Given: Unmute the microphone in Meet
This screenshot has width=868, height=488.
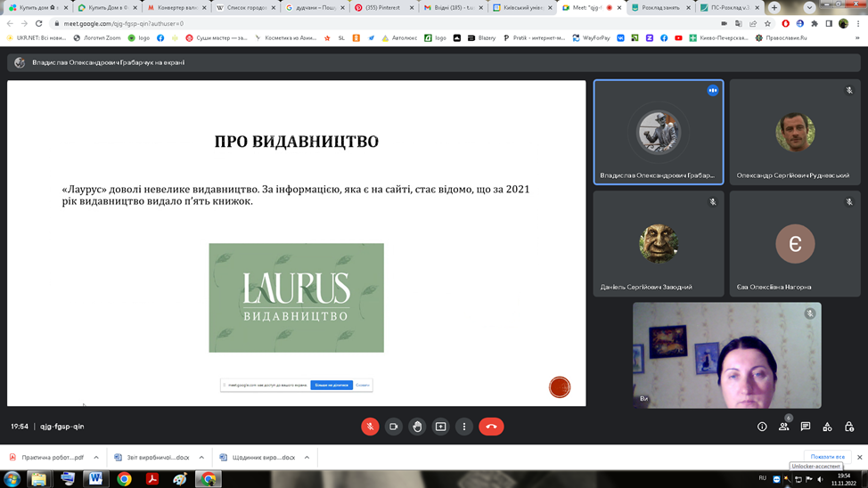Looking at the screenshot, I should [370, 427].
